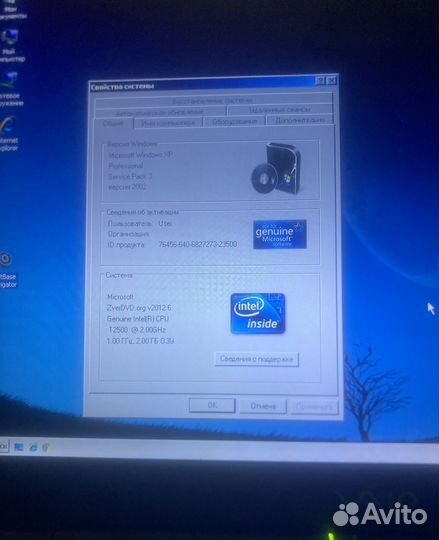Click the Genuine Intel(R) CPU text
Image resolution: width=439 pixels, height=540 pixels.
tap(138, 319)
